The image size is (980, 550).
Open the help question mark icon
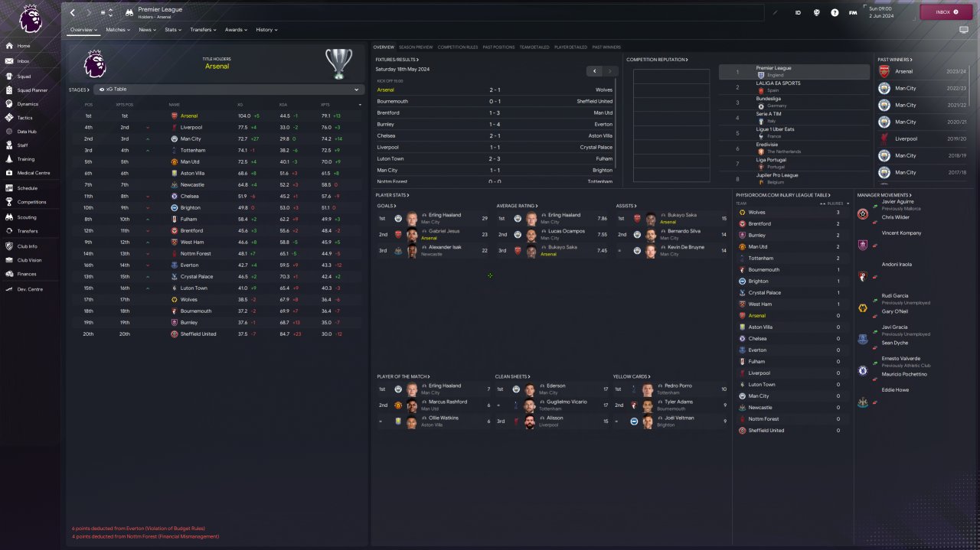point(835,12)
